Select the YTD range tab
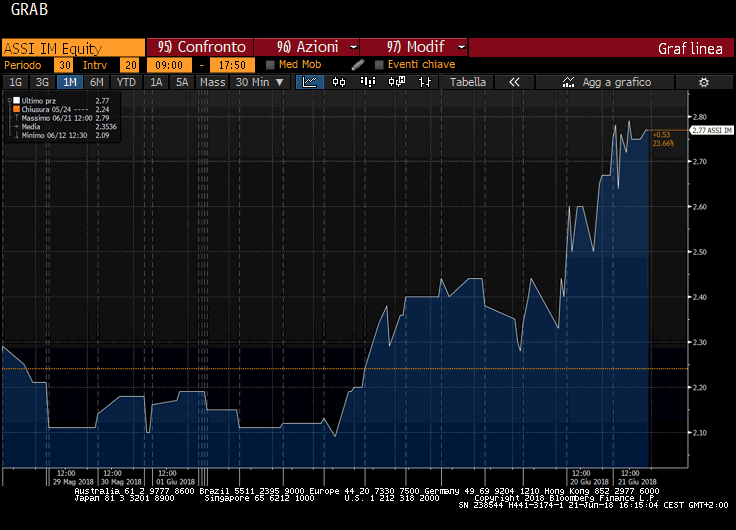 [x=126, y=82]
